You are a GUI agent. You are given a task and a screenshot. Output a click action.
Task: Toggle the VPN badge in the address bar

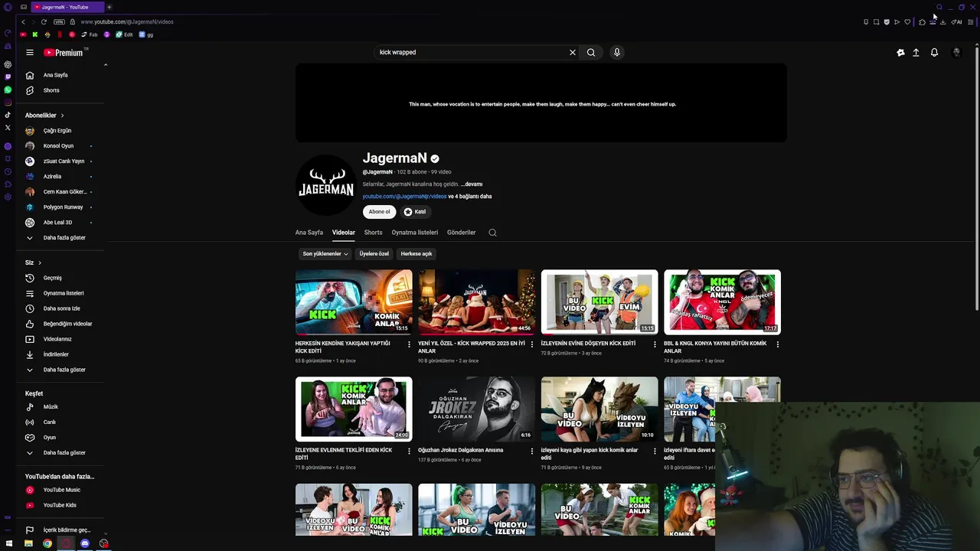pyautogui.click(x=59, y=21)
